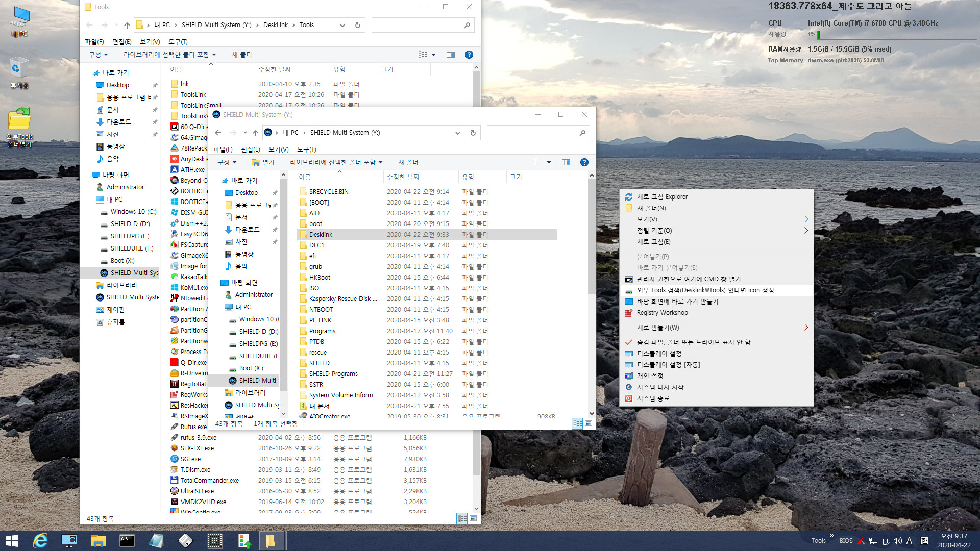Refresh the Tools window address bar
This screenshot has height=551, width=980.
[357, 25]
